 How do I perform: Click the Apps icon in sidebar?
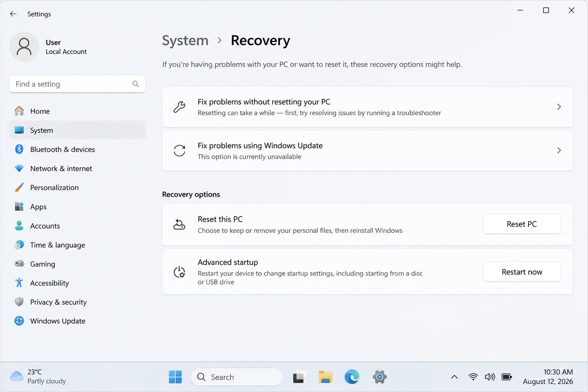tap(19, 207)
